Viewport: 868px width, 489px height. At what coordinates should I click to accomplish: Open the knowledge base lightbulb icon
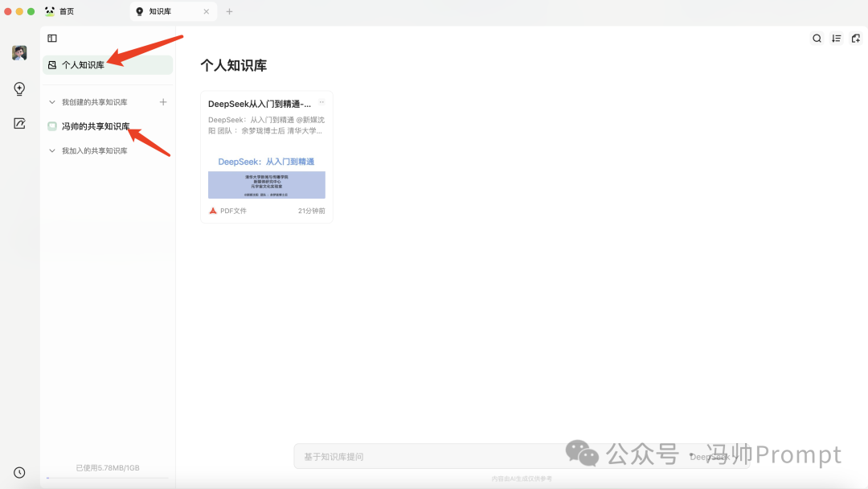(x=19, y=88)
